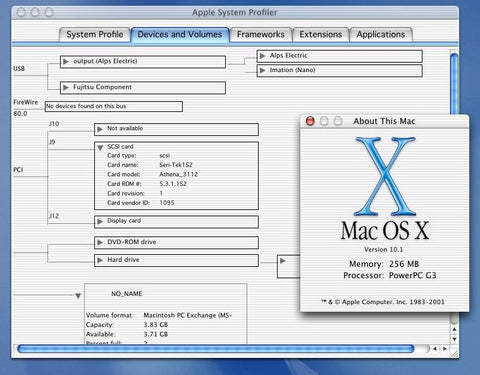Click the Processor: PowerPC G3 line
Screen dimensions: 480x375
[390, 275]
